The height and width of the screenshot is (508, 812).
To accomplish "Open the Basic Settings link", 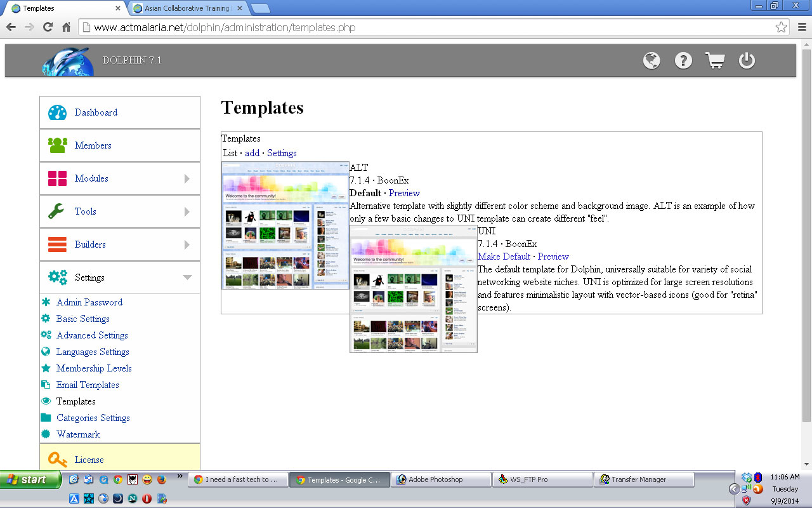I will (x=83, y=319).
